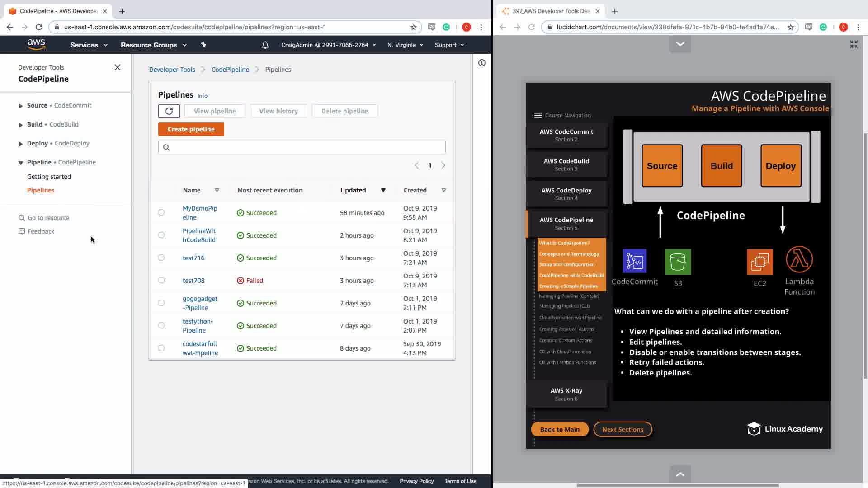Open the AWS CodeDeploy Section 4 item
The height and width of the screenshot is (488, 868).
point(566,194)
